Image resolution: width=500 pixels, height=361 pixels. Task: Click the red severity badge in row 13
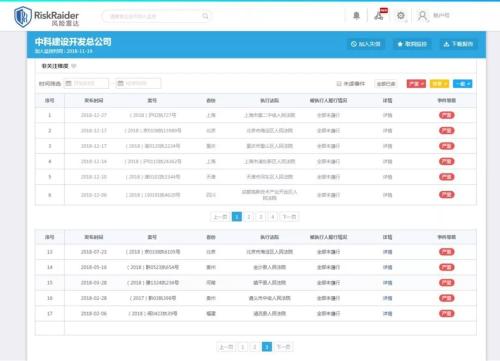(x=447, y=252)
